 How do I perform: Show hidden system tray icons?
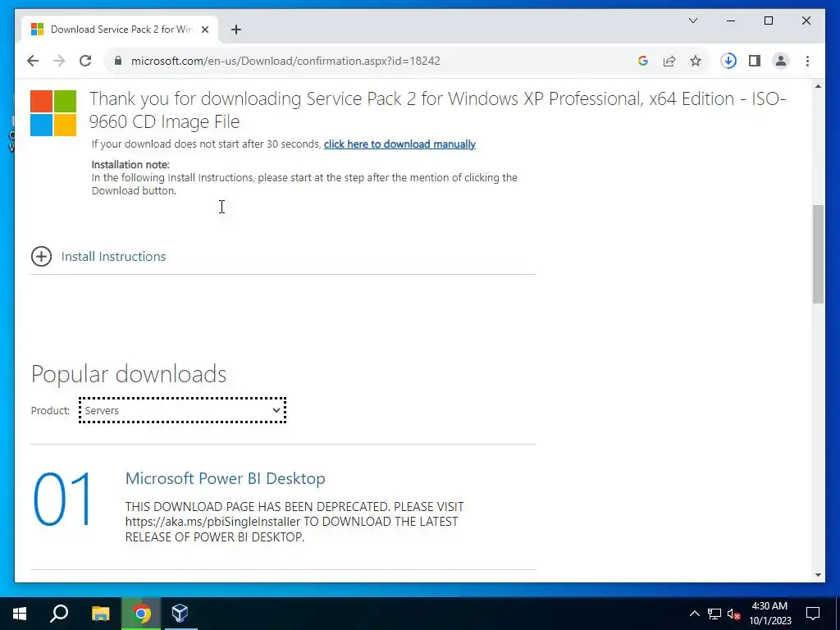point(694,614)
